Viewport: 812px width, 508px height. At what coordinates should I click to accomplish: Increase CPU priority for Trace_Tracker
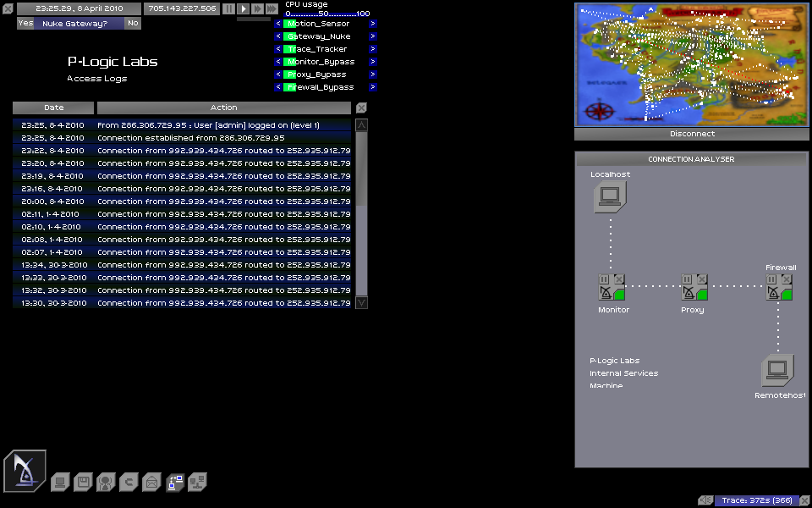[x=373, y=49]
